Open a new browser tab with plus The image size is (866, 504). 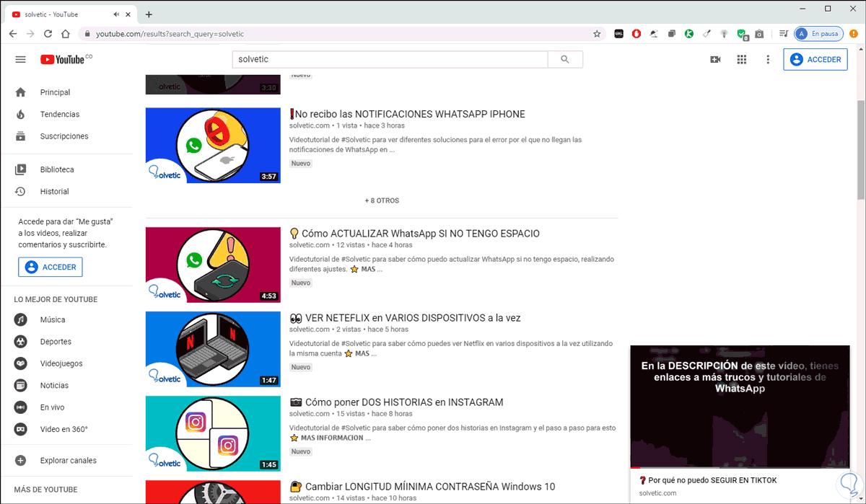(x=149, y=14)
